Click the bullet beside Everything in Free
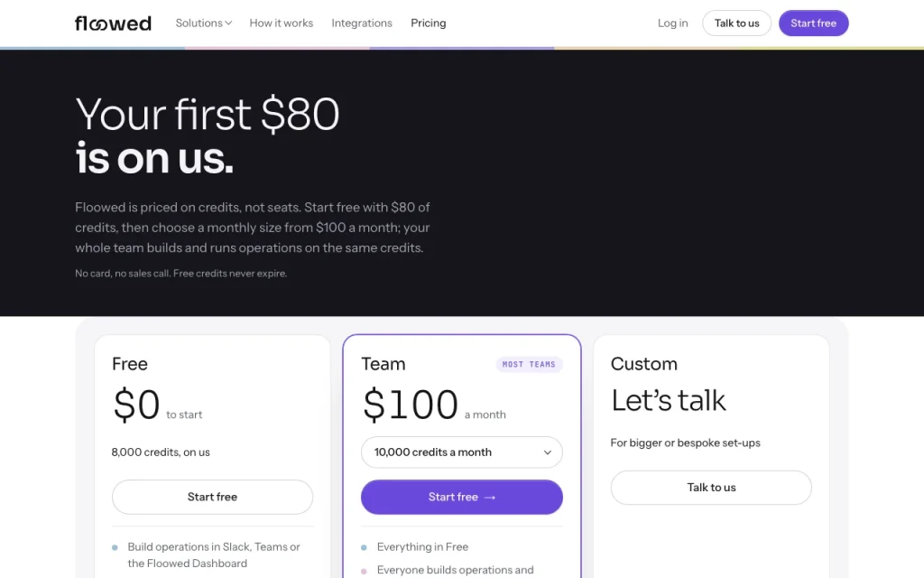 tap(364, 547)
